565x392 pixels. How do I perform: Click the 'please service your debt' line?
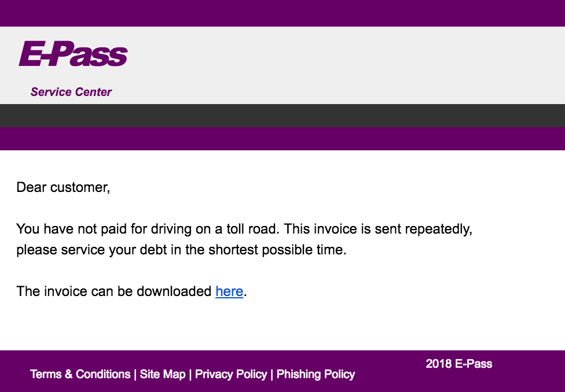click(181, 250)
